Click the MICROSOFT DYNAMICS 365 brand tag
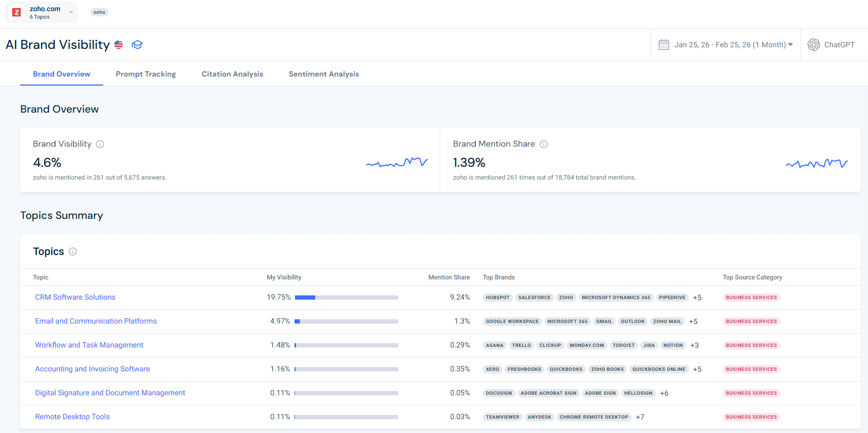The width and height of the screenshot is (868, 433). [616, 298]
